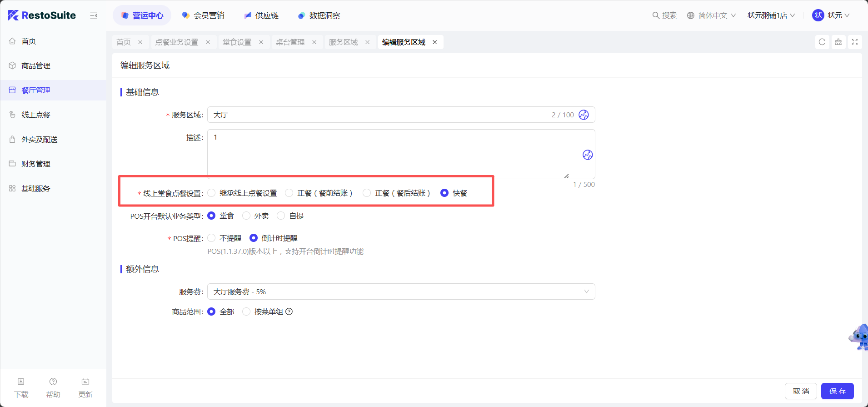Viewport: 868px width, 407px height.
Task: Click translate icon in 服务区域 field
Action: pyautogui.click(x=584, y=115)
